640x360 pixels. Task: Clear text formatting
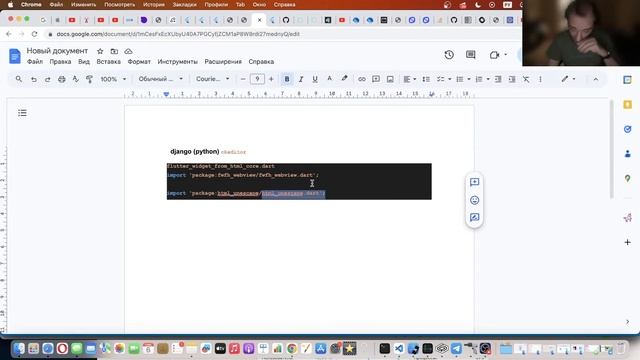click(526, 79)
